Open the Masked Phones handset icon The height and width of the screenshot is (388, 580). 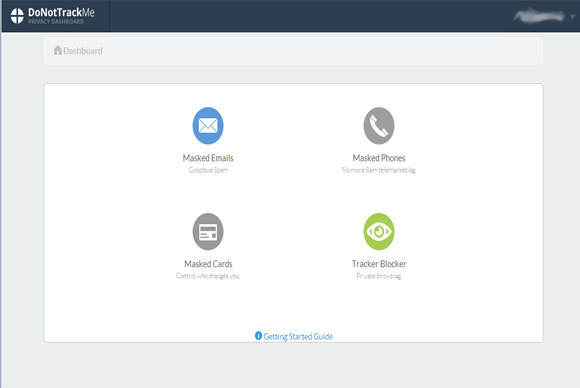point(379,126)
